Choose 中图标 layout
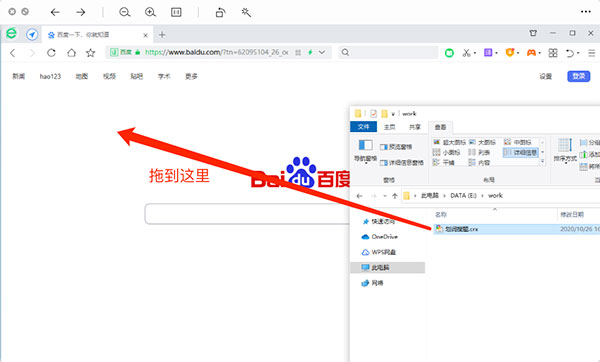 point(518,142)
